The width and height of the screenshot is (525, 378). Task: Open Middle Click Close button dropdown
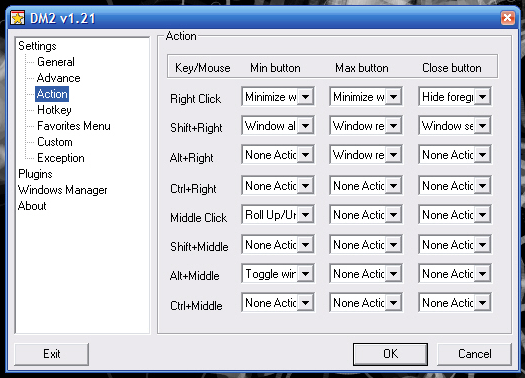(482, 215)
